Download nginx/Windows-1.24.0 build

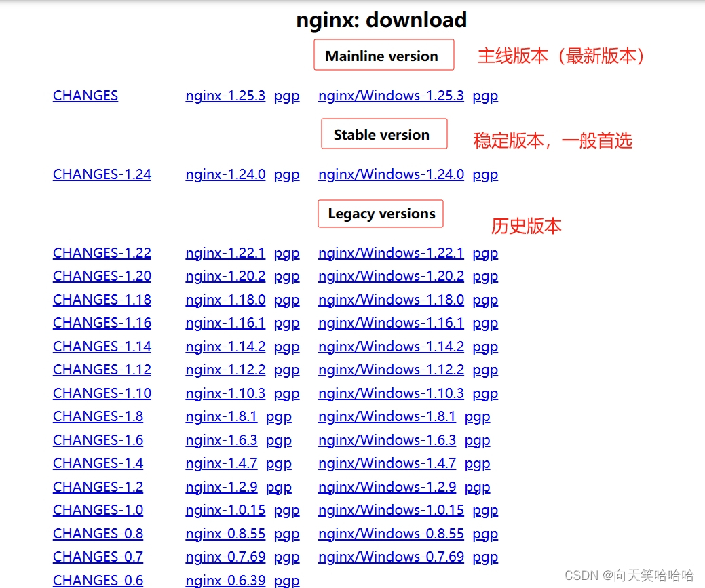[391, 174]
